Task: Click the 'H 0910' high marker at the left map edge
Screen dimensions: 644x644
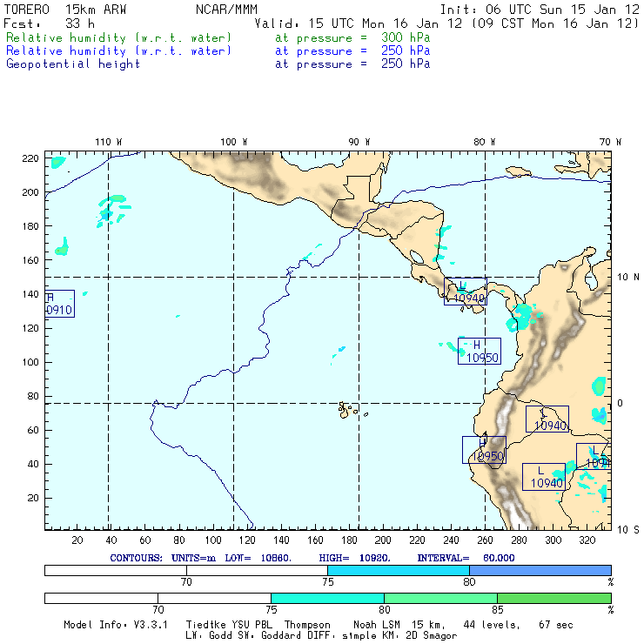Action: pos(59,304)
